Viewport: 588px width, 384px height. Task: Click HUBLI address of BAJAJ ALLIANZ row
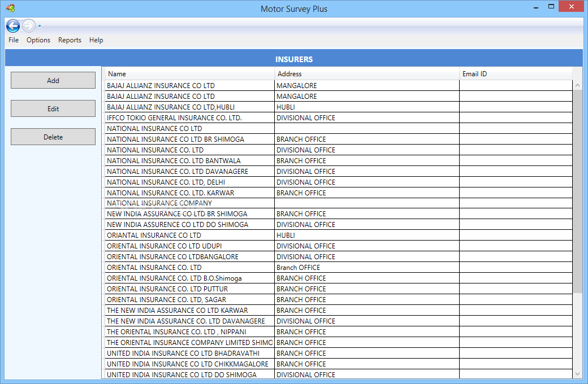(367, 107)
